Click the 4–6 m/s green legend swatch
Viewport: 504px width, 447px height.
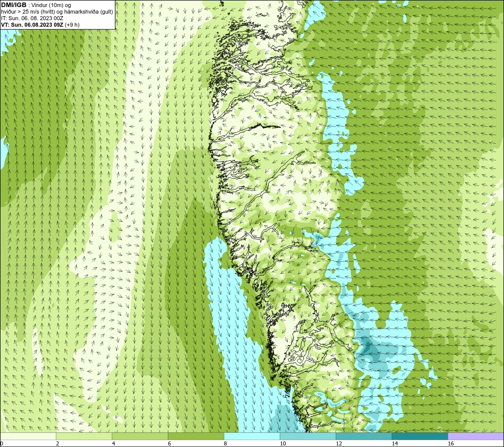140,436
